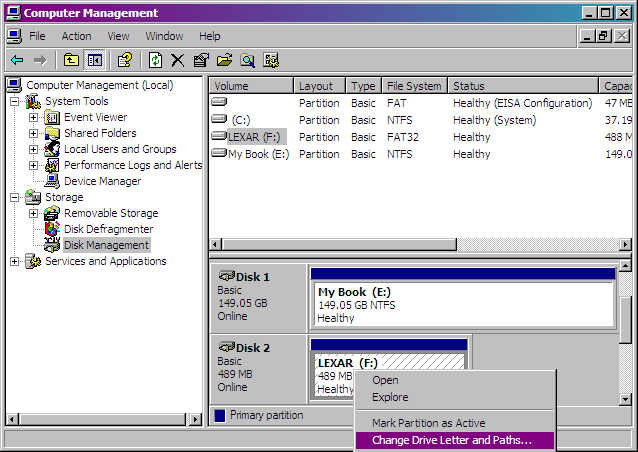Click disk view scroll up arrow
This screenshot has height=452, width=638.
point(625,266)
